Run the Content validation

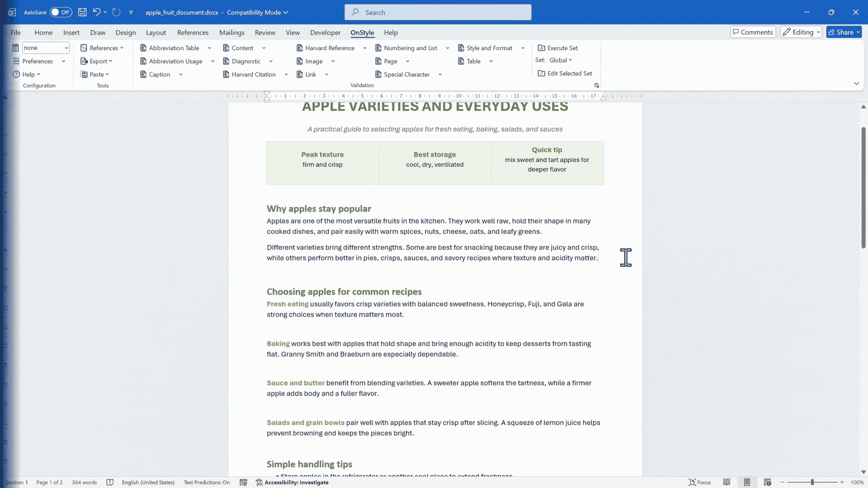238,48
